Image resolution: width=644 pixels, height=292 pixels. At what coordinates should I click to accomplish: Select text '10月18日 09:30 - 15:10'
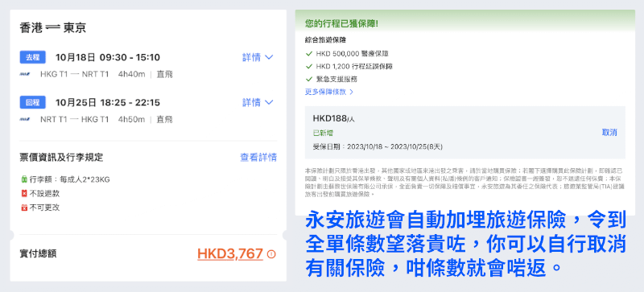pos(108,57)
